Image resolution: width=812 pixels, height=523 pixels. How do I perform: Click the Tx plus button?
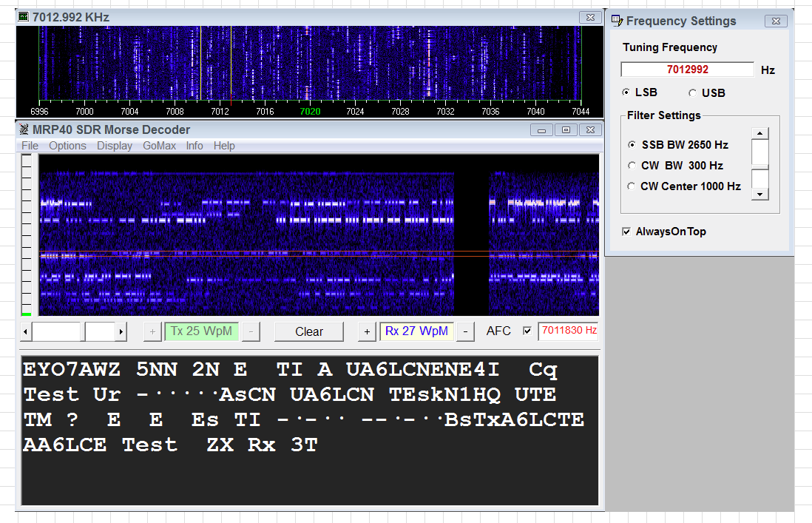click(152, 331)
